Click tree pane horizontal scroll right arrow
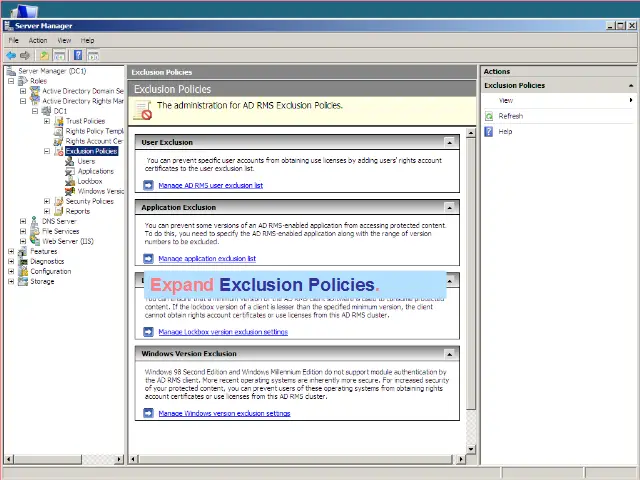The image size is (640, 480). tap(119, 459)
